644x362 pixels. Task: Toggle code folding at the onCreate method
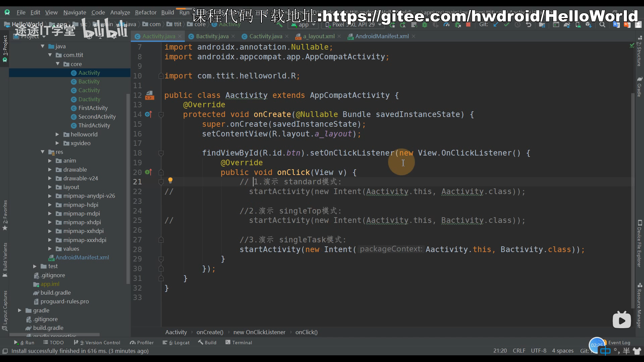pyautogui.click(x=161, y=115)
